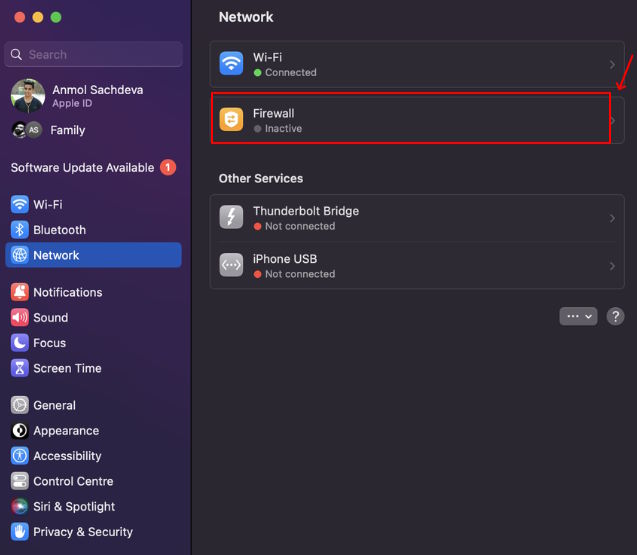Click the orange Firewall shield icon
The width and height of the screenshot is (637, 555).
pyautogui.click(x=231, y=119)
